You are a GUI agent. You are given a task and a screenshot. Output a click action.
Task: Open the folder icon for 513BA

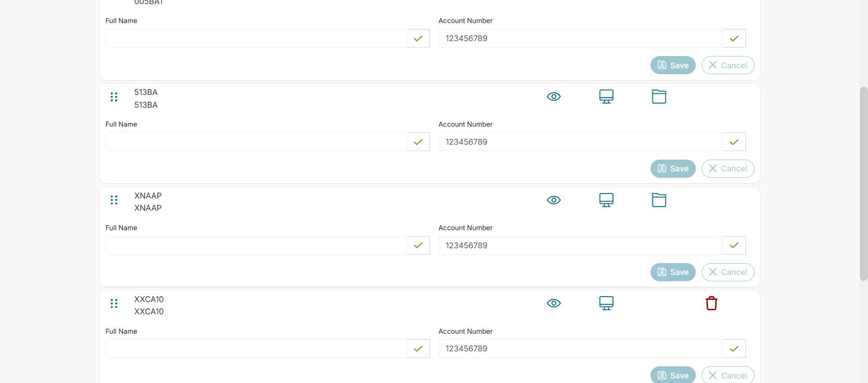point(659,97)
